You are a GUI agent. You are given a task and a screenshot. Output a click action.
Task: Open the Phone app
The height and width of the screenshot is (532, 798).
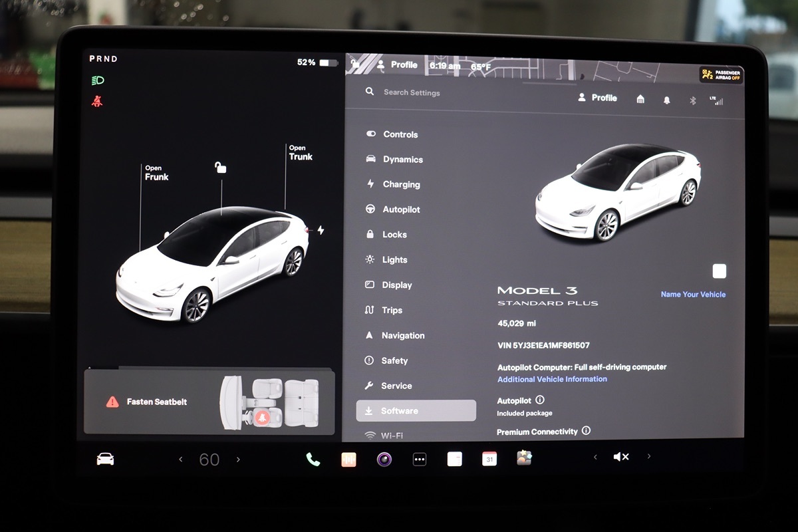point(313,459)
